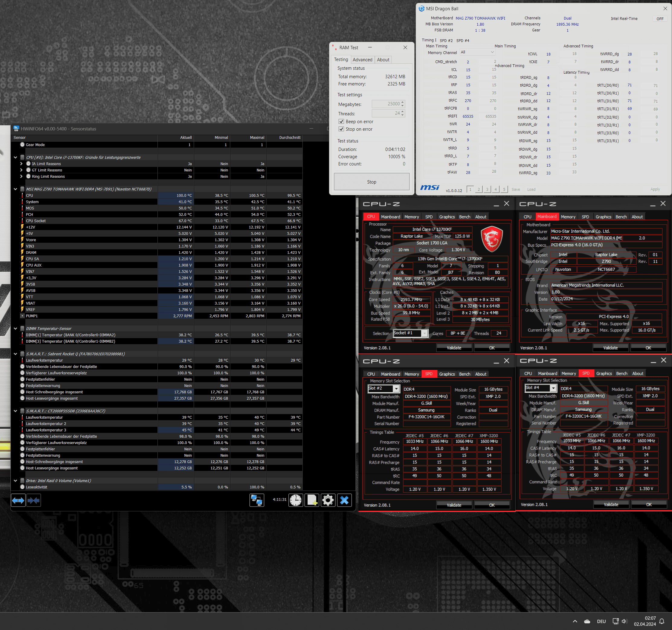Click Apply in MSI Dragon Ball

pos(655,189)
